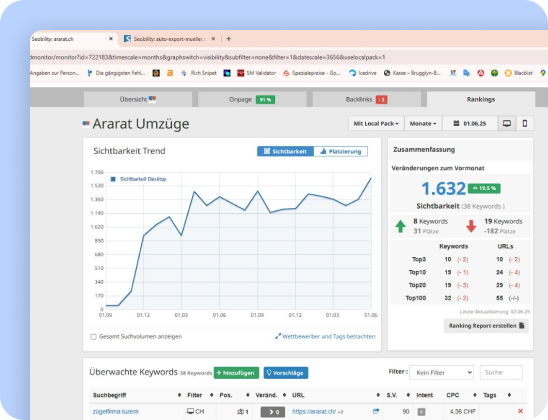
Task: Sort table by Pos. column
Action: pyautogui.click(x=234, y=395)
